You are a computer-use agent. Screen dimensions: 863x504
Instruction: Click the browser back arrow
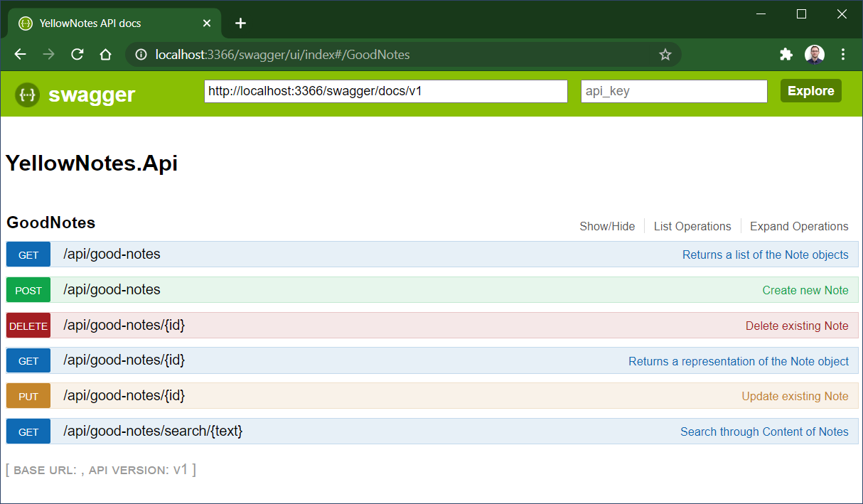(x=20, y=55)
